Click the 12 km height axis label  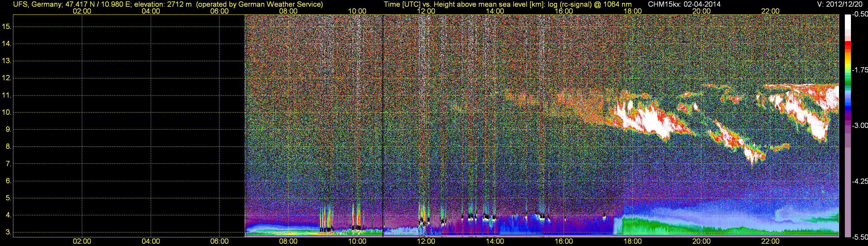[6, 78]
